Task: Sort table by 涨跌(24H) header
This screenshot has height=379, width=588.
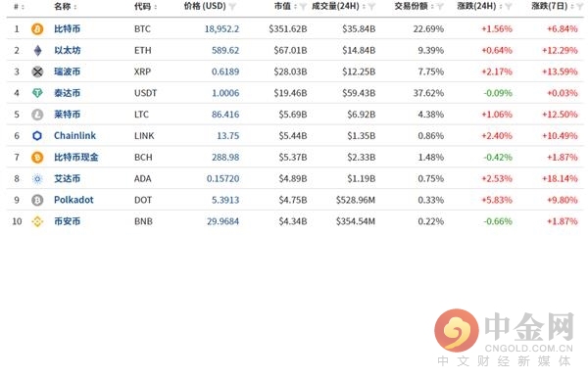Action: pos(479,7)
